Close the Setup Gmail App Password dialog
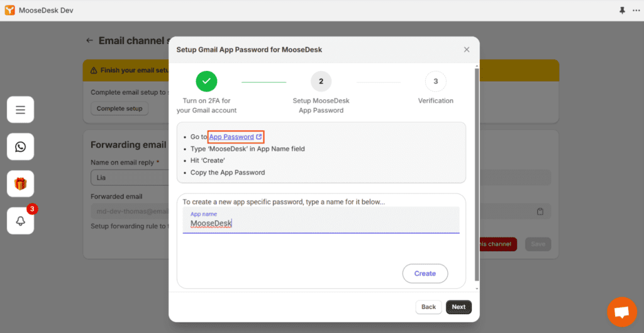 click(x=467, y=50)
